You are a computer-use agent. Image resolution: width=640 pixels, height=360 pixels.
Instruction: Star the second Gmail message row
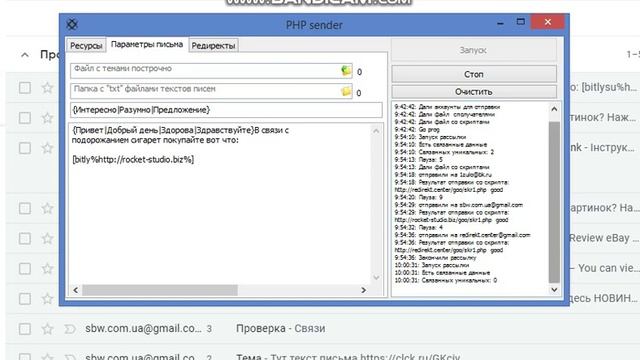[47, 118]
